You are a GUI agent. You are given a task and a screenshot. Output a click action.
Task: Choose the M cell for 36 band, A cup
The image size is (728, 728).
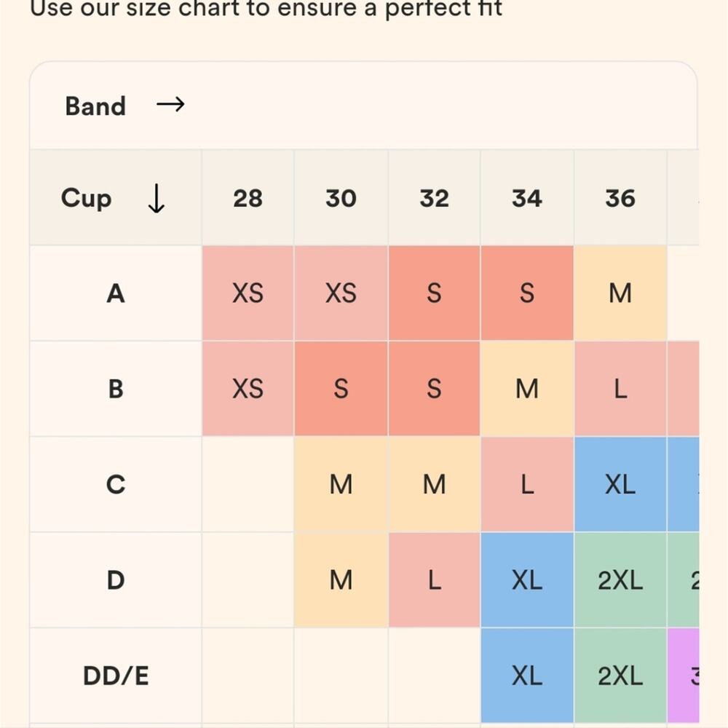coord(620,293)
